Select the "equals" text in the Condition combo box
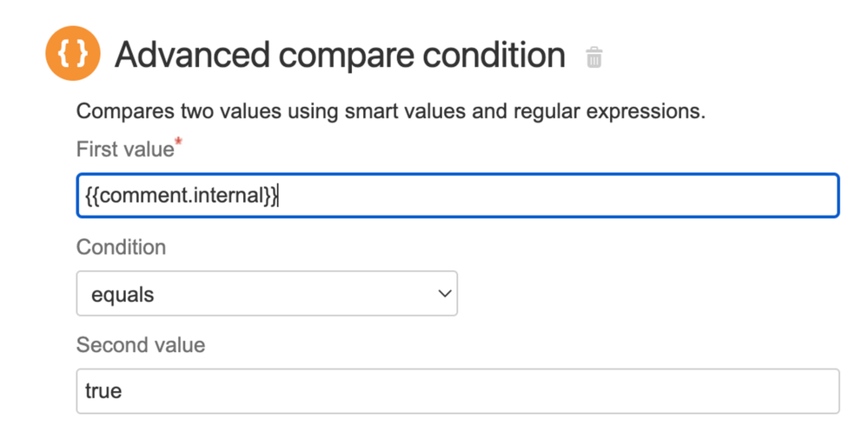The width and height of the screenshot is (868, 446). click(123, 295)
